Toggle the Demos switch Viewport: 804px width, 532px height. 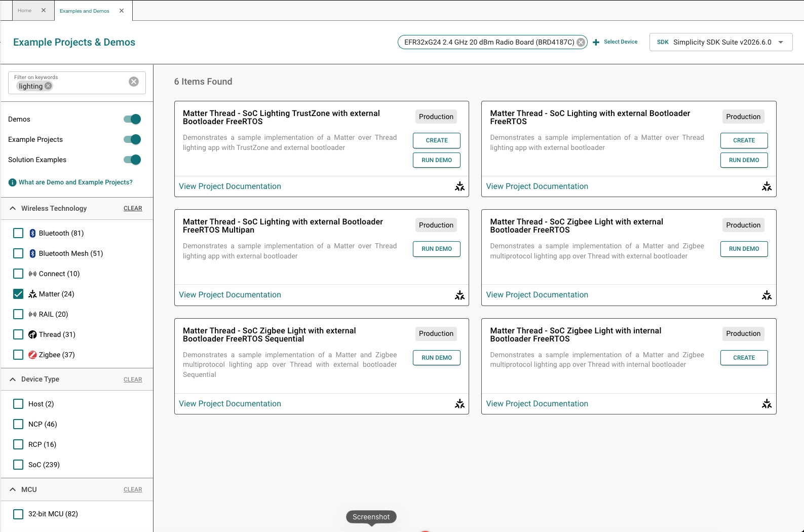(x=132, y=119)
